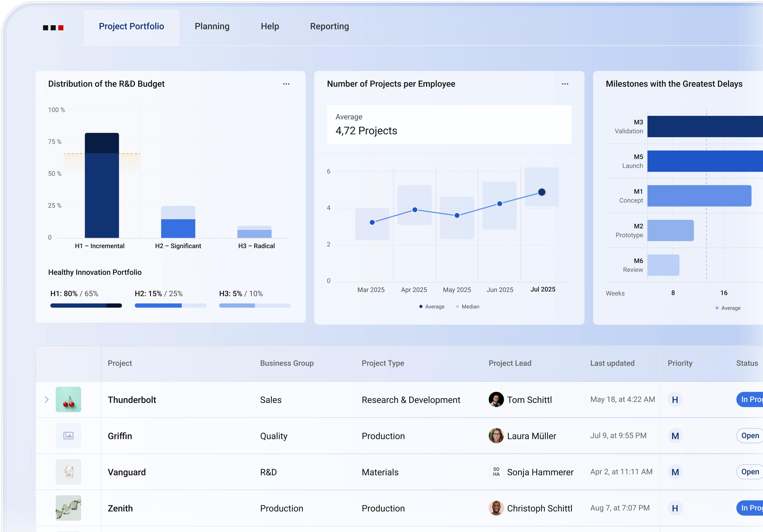Click Tom Schittl's avatar photo
This screenshot has width=763, height=532.
click(496, 400)
